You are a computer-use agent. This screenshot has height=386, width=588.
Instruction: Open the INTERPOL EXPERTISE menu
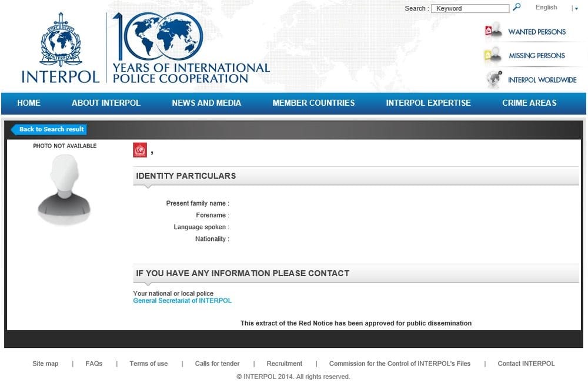[428, 103]
